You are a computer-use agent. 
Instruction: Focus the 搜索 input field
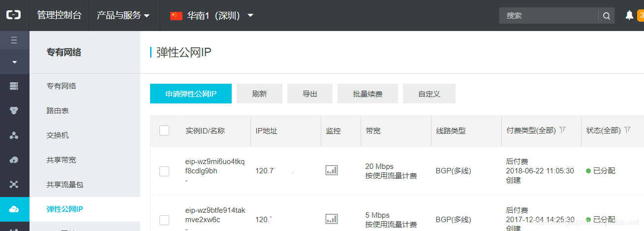(x=549, y=15)
